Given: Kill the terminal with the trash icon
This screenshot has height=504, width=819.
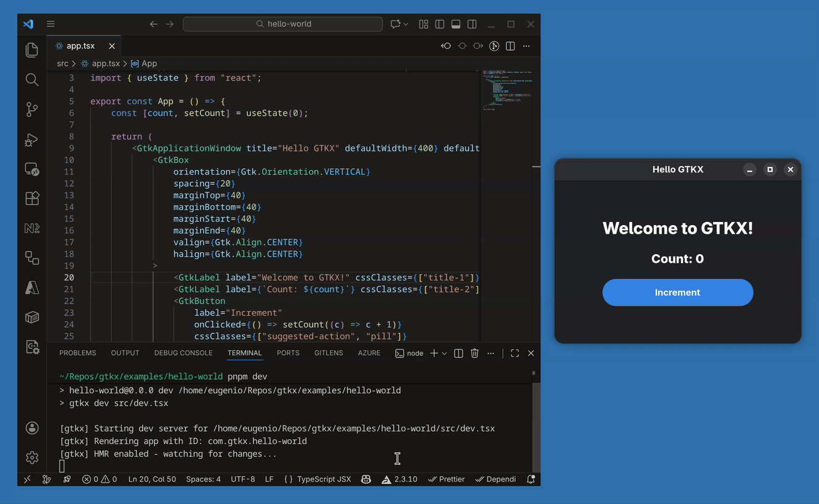Looking at the screenshot, I should tap(474, 353).
